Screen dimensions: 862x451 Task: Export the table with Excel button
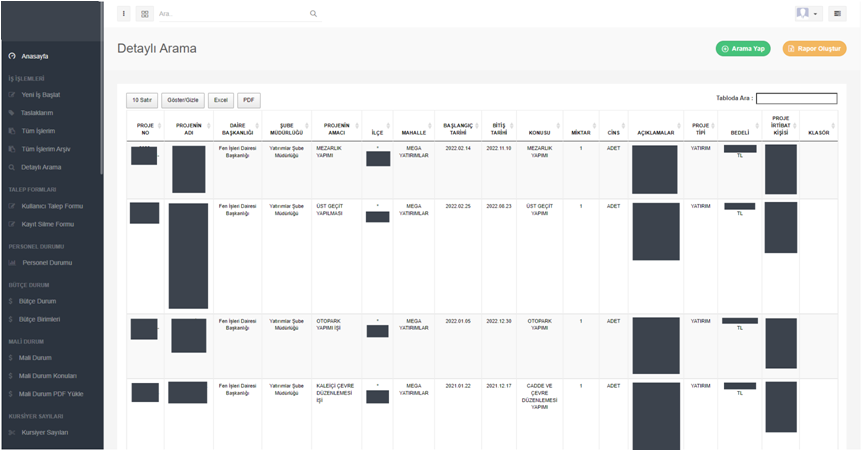(221, 100)
